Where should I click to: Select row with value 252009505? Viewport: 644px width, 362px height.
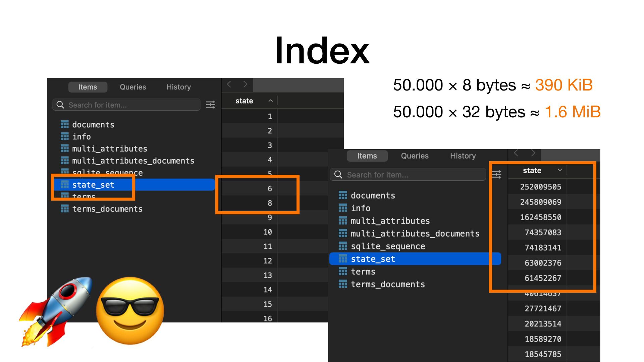point(540,187)
